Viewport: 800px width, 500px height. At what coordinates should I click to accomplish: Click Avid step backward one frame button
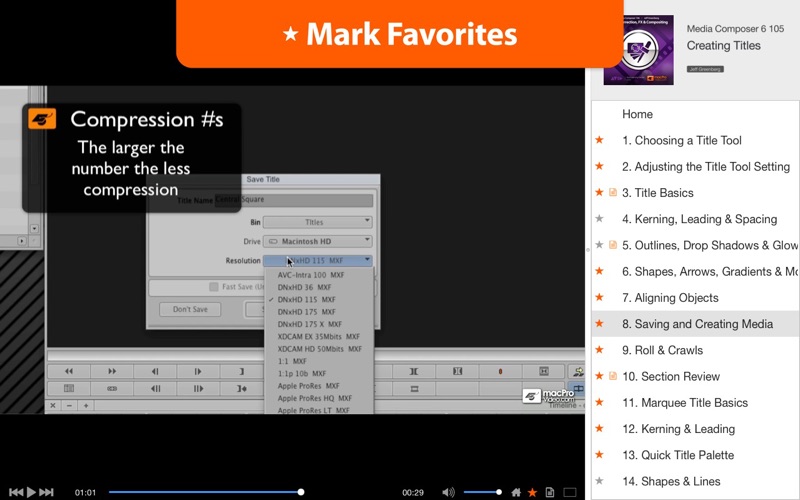click(x=155, y=371)
